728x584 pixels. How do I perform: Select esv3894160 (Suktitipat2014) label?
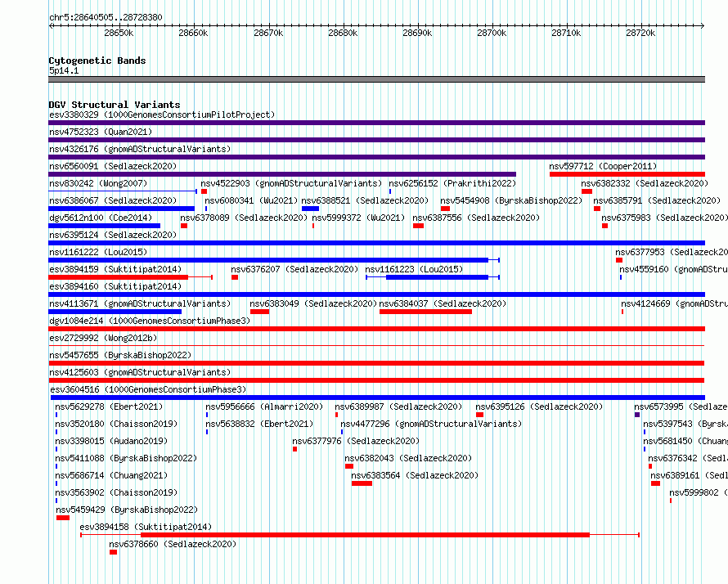115,286
